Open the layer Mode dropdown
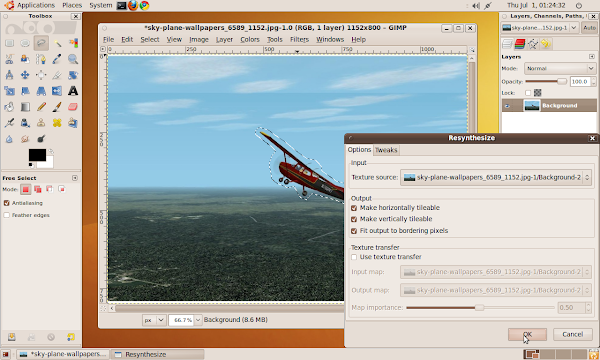Viewport: 600px width, 360px height. (560, 68)
